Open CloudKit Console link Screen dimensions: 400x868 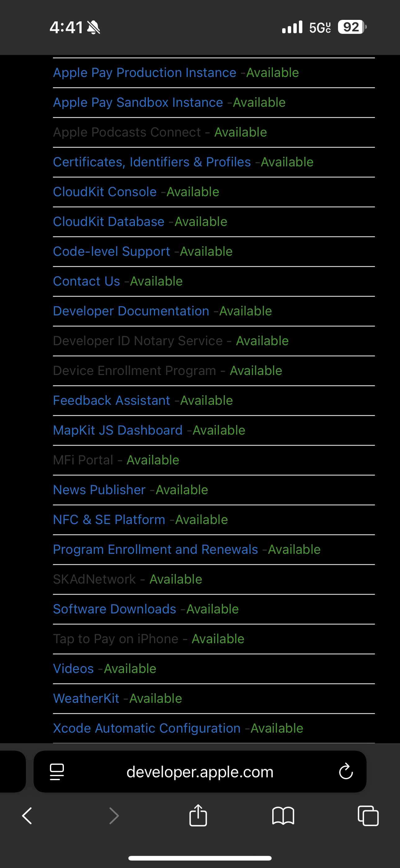point(105,192)
